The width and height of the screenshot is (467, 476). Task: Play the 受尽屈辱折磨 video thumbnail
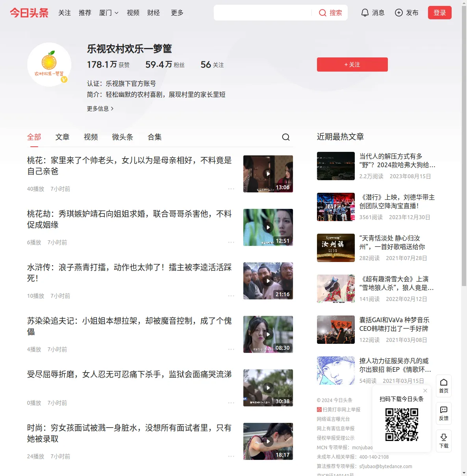[268, 388]
